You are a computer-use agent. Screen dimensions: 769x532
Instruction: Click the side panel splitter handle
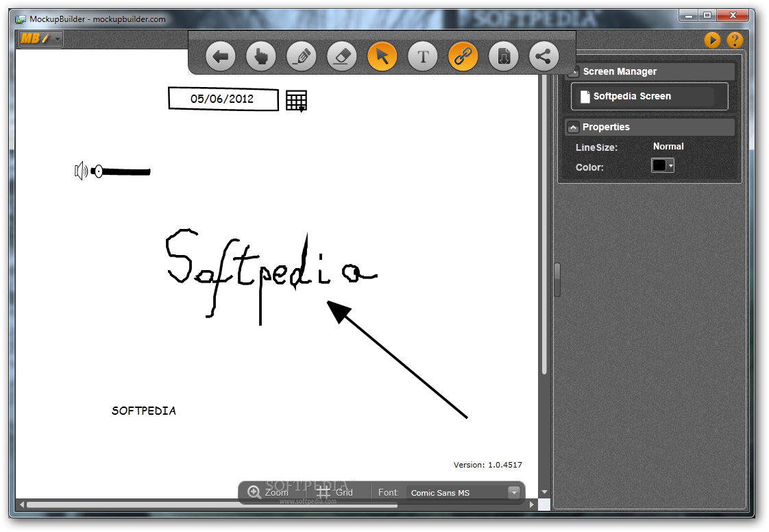557,280
